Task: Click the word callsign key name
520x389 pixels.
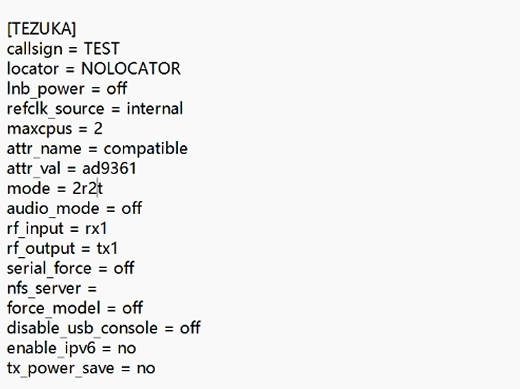Action: click(35, 49)
